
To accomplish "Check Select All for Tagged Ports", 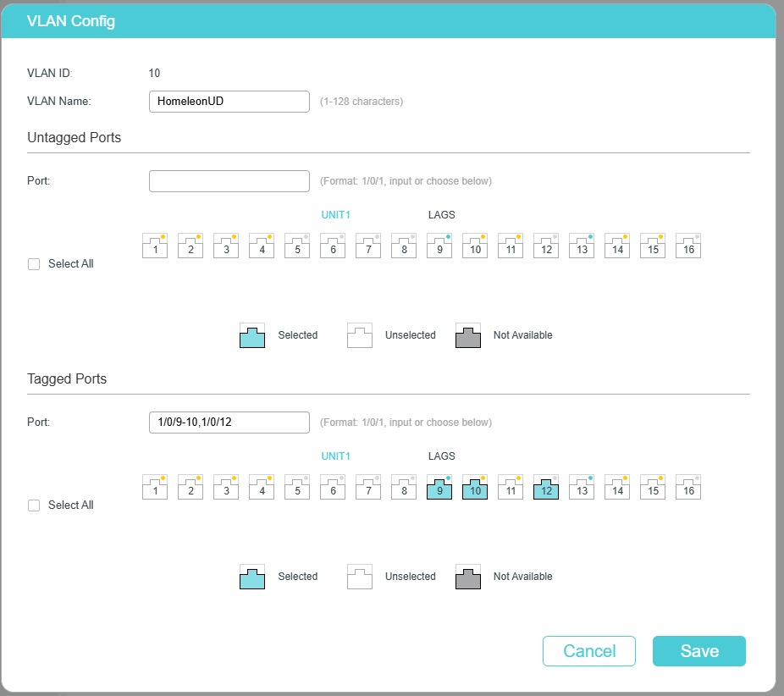I will (x=35, y=505).
